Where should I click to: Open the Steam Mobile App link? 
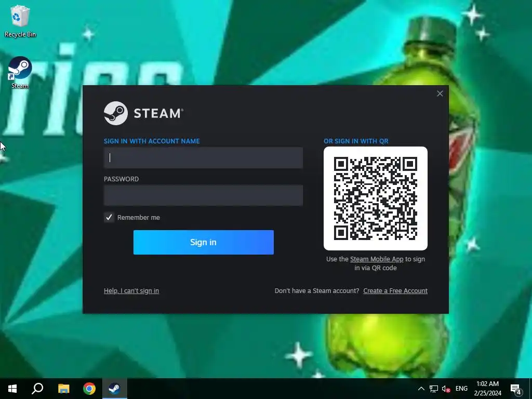(377, 259)
